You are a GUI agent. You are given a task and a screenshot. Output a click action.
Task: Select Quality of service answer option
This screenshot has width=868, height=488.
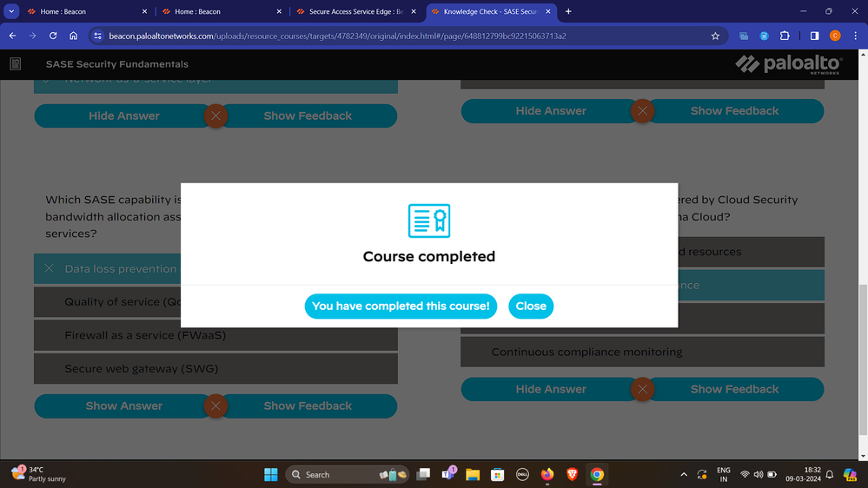pos(108,302)
